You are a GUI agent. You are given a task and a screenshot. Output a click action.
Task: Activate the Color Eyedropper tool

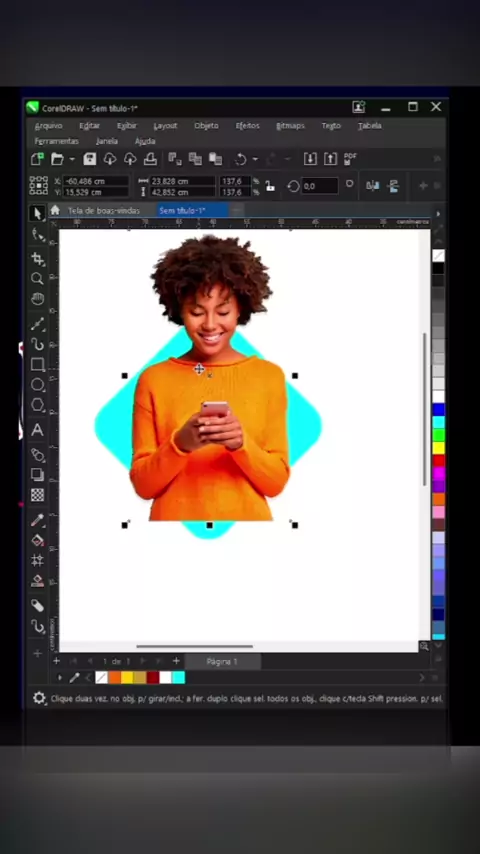(37, 520)
